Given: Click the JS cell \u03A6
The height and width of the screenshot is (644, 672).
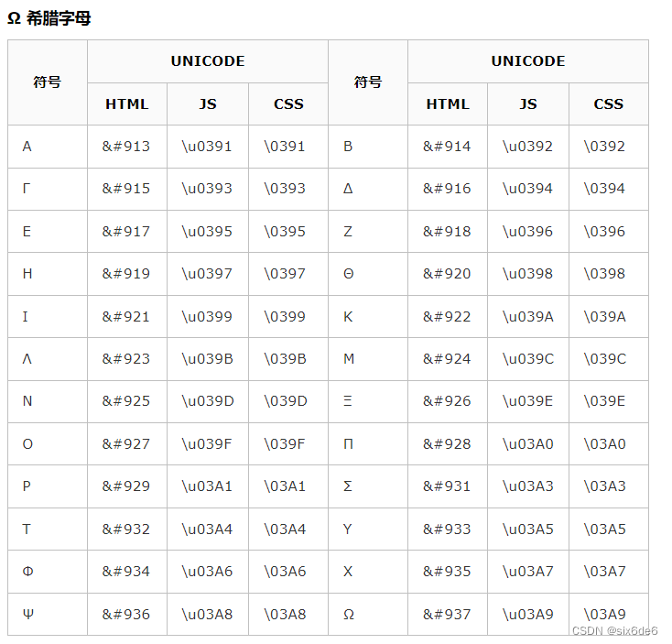Looking at the screenshot, I should [x=208, y=572].
